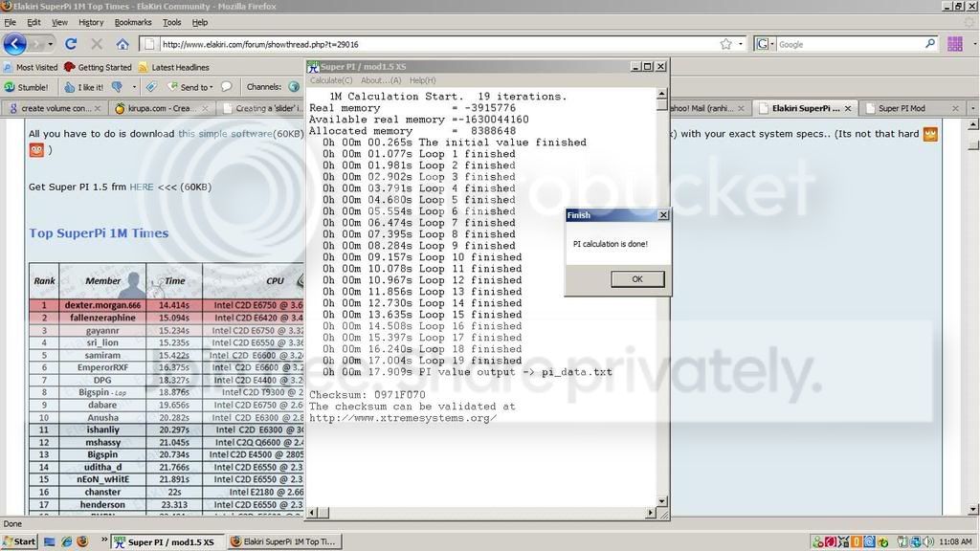Click the page identity icon in URL bar
This screenshot has height=551, width=980.
point(148,44)
